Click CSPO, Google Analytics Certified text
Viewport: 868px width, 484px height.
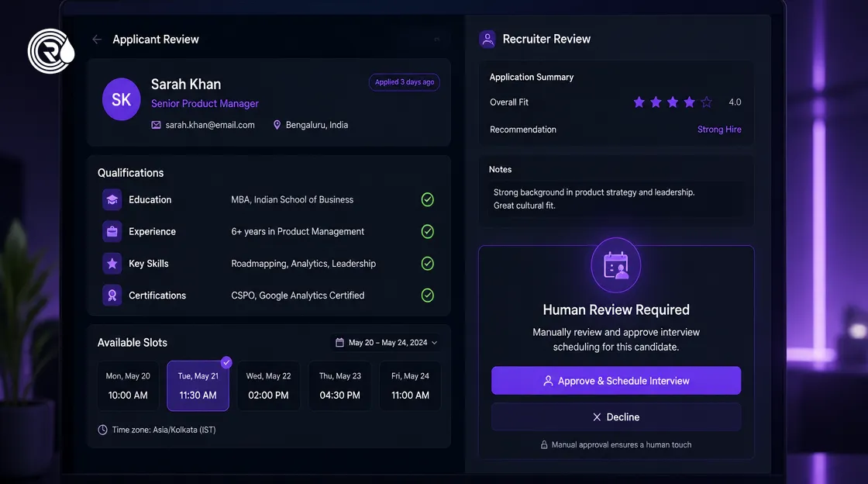point(298,296)
